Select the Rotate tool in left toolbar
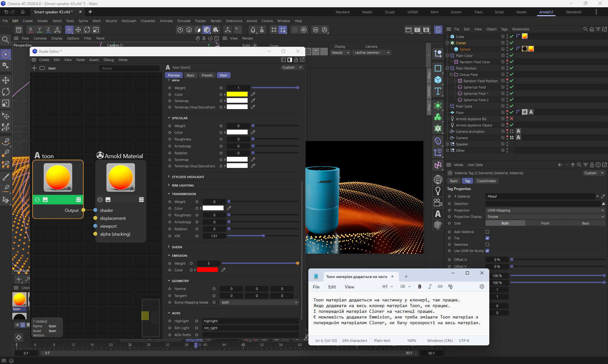Screen dimensions: 608x364 [x=6, y=92]
